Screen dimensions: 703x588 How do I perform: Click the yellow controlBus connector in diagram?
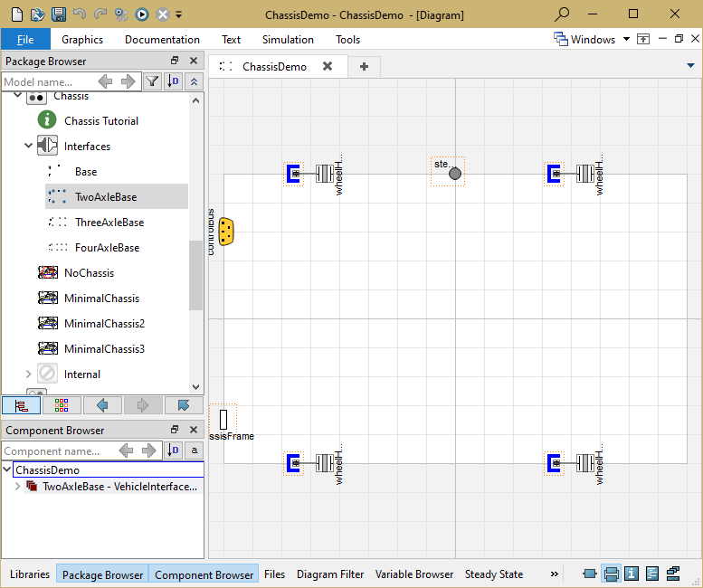point(226,232)
